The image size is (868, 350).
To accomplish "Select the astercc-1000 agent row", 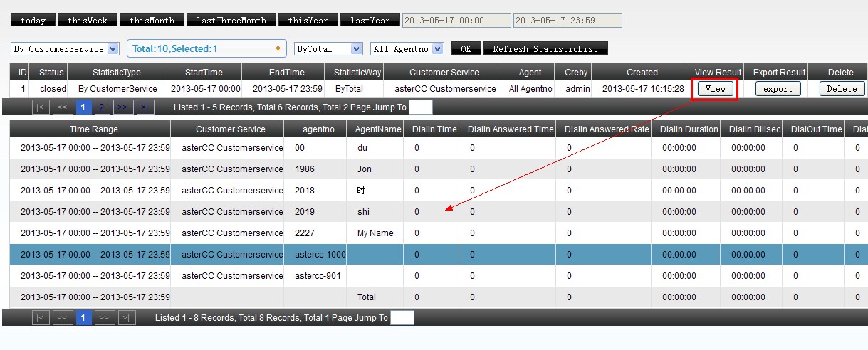I will 320,255.
